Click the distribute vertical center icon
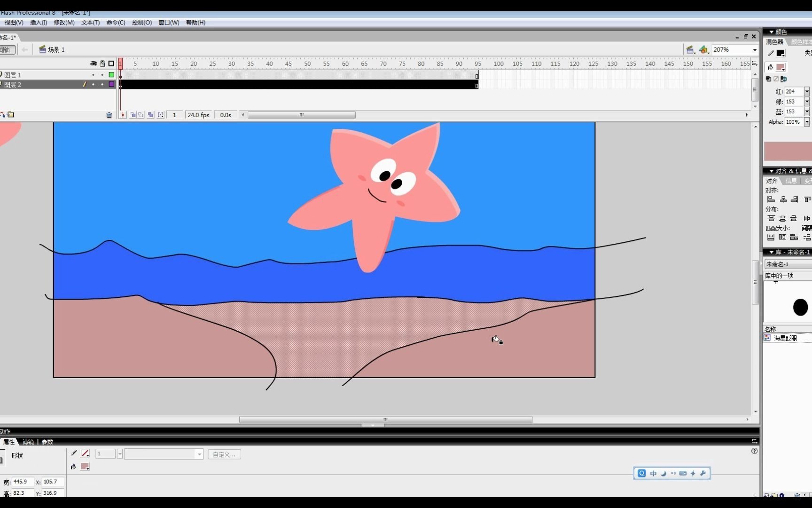812x508 pixels. [x=782, y=218]
